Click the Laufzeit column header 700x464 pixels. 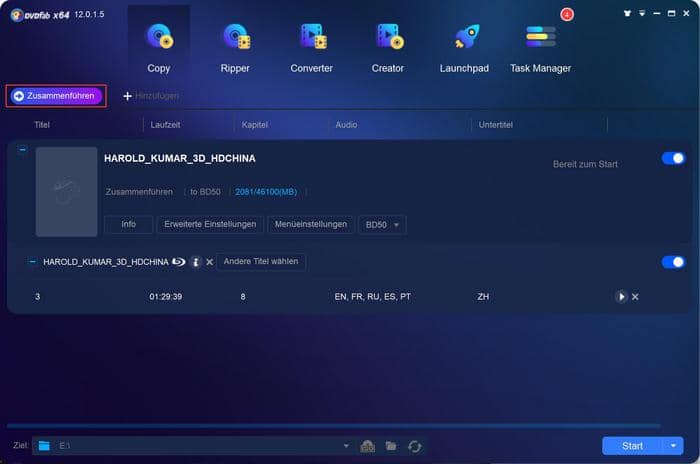coord(165,125)
